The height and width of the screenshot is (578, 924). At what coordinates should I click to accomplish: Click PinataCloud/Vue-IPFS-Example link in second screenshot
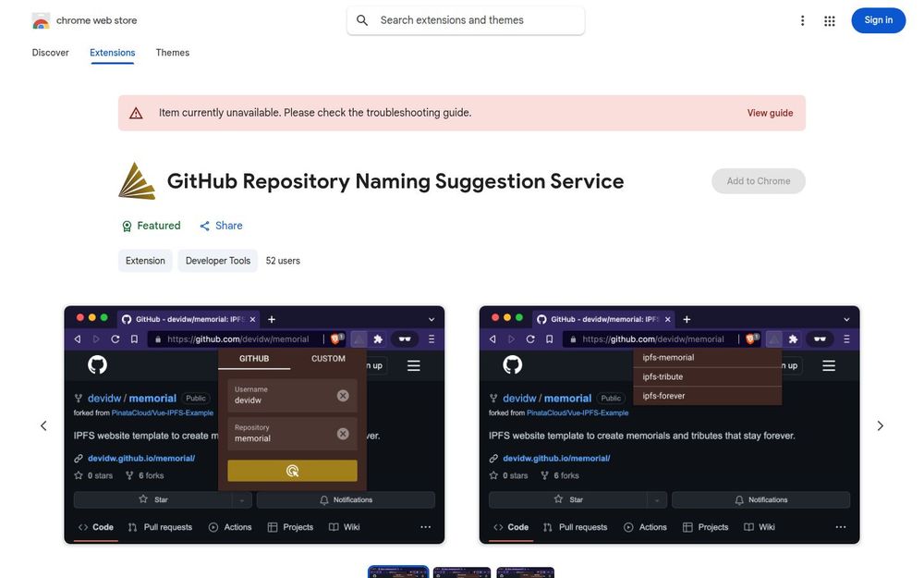click(x=577, y=412)
